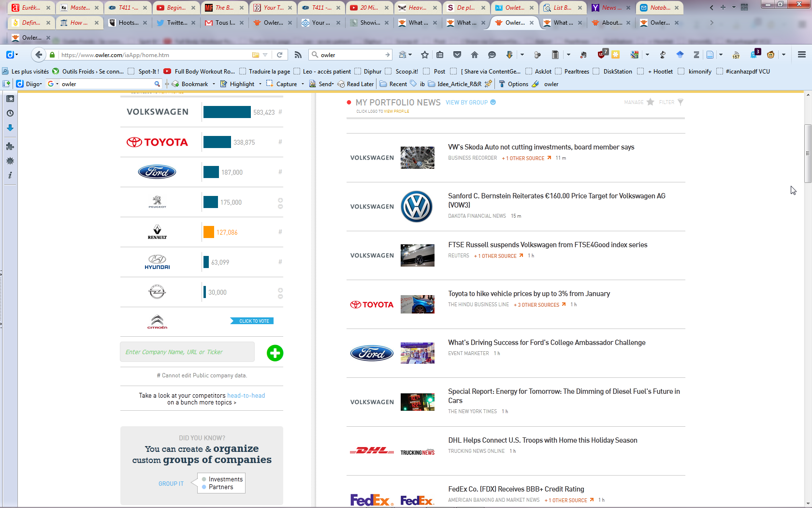
Task: Open VW's Skoda Auto article
Action: coord(541,147)
